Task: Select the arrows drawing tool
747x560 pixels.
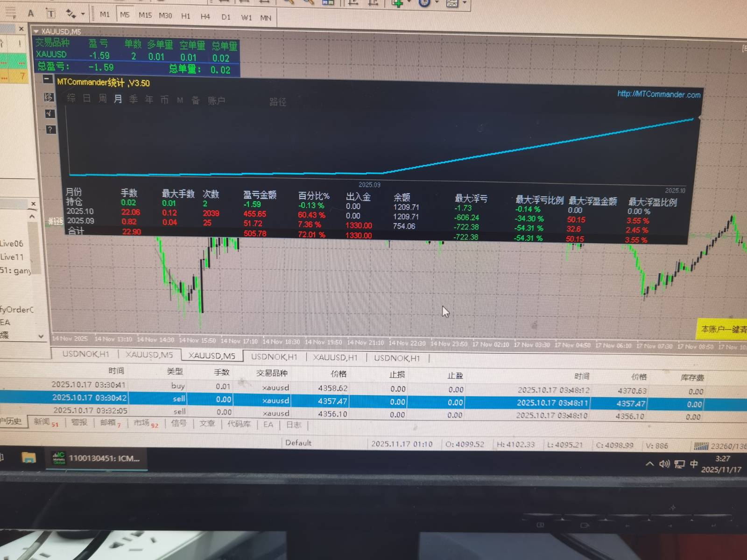Action: [x=70, y=14]
